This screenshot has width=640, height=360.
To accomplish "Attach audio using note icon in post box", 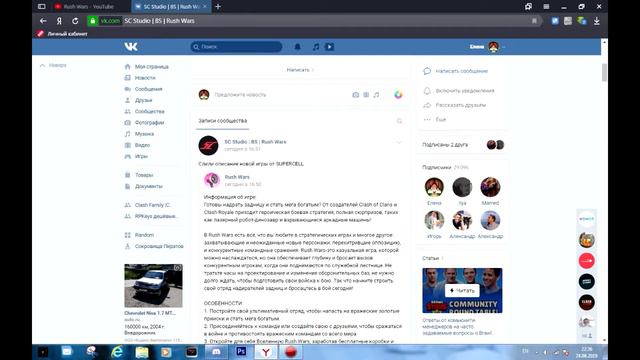I will tap(376, 95).
